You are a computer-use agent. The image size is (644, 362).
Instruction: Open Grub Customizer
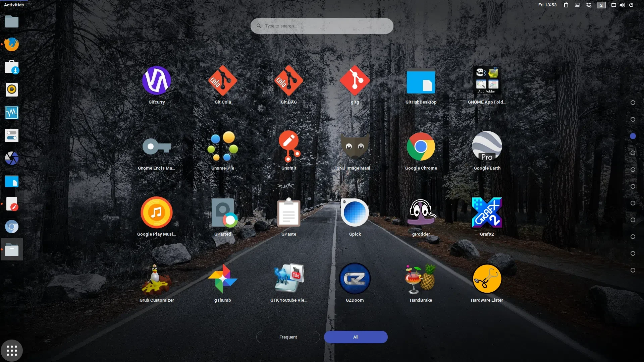[x=157, y=279]
